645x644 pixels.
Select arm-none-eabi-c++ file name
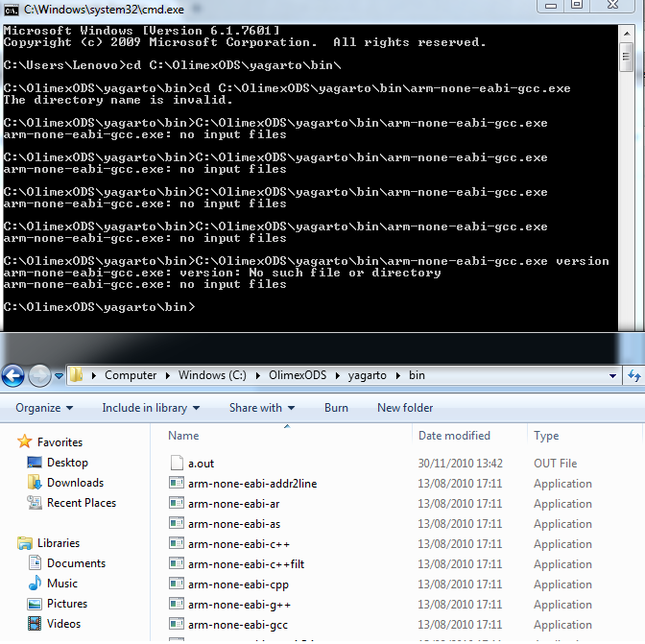tap(239, 544)
